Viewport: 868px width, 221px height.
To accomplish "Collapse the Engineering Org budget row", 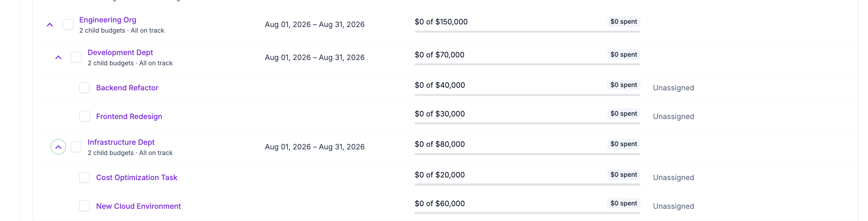I will pyautogui.click(x=50, y=25).
